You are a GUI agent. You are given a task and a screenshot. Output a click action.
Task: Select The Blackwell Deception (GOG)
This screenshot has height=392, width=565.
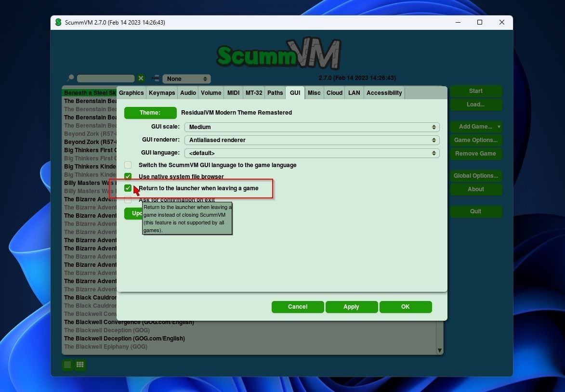pos(106,330)
